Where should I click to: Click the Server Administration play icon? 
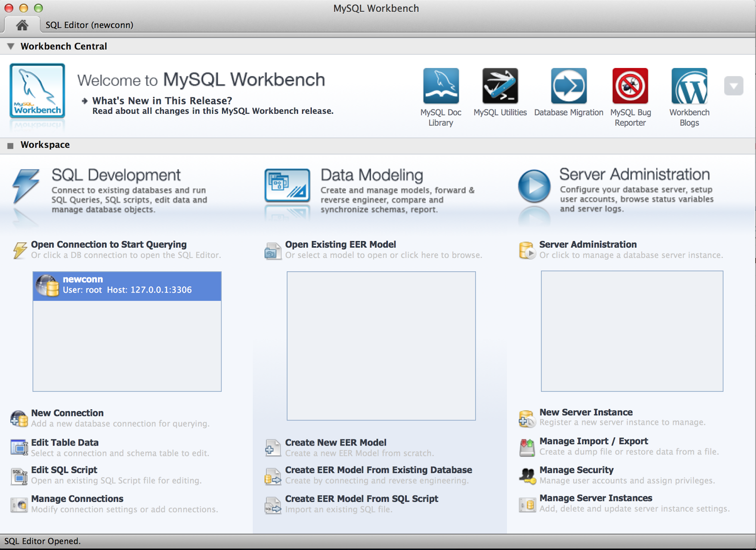click(x=534, y=186)
